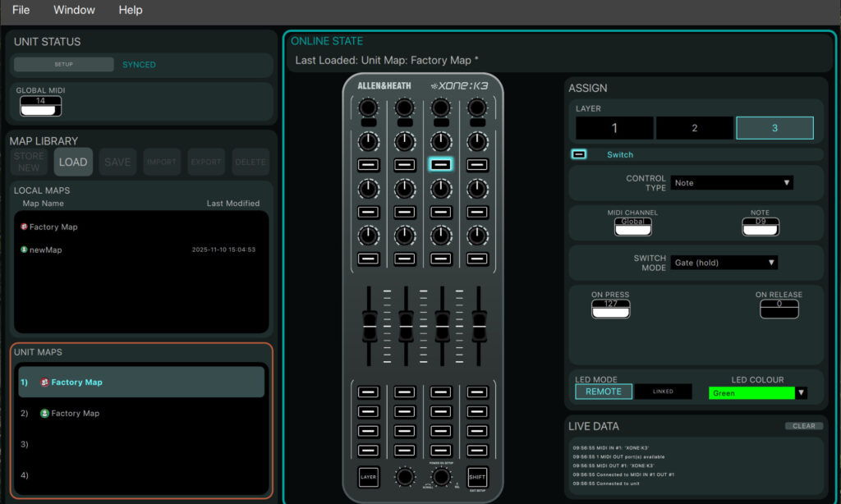Open the Control Type dropdown showing Note
Image resolution: width=841 pixels, height=504 pixels.
click(731, 182)
